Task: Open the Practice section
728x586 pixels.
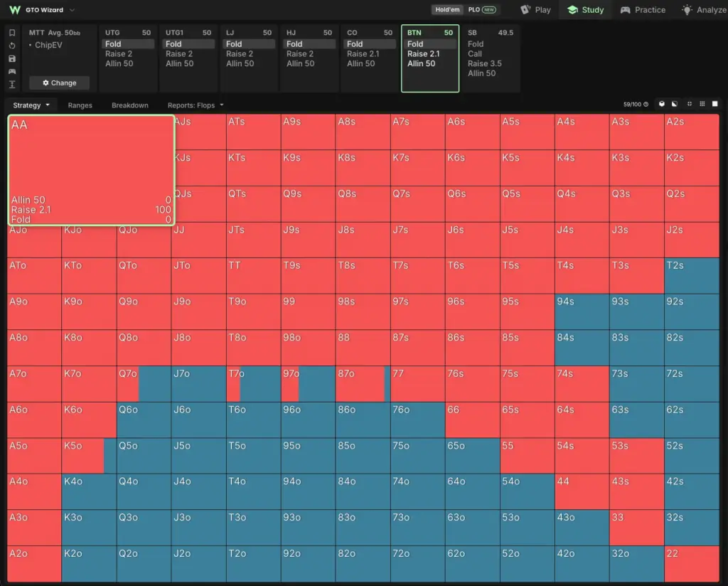Action: pyautogui.click(x=643, y=10)
